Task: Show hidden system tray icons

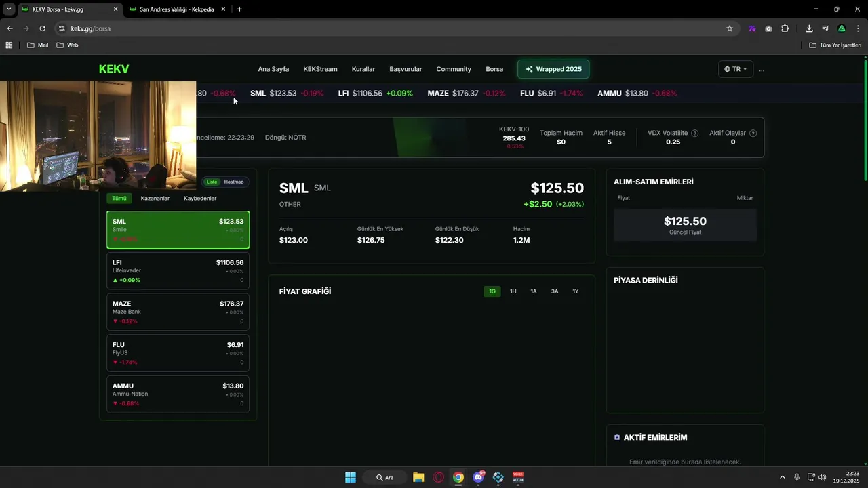Action: pos(782,477)
